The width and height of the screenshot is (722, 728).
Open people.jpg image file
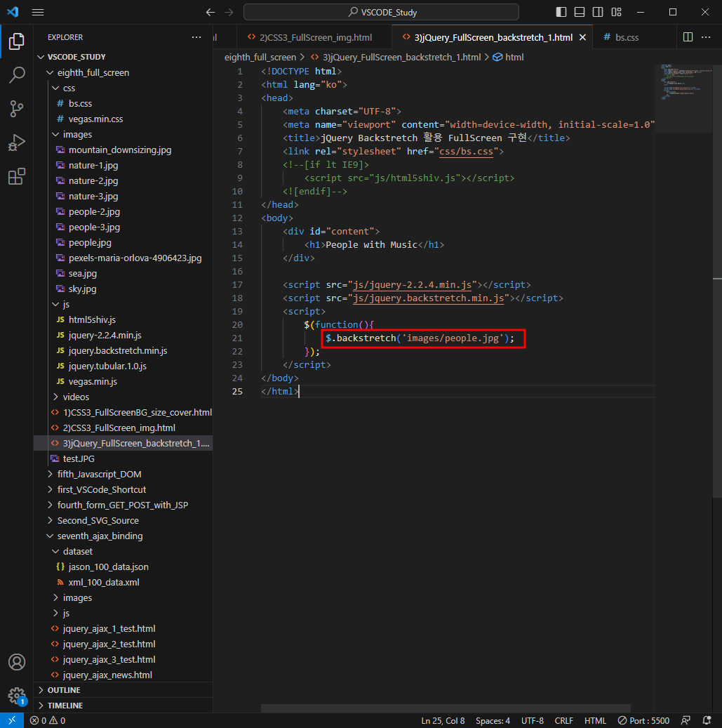(x=123, y=242)
